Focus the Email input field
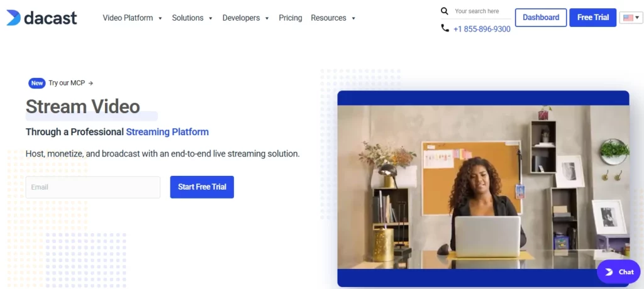 (93, 187)
